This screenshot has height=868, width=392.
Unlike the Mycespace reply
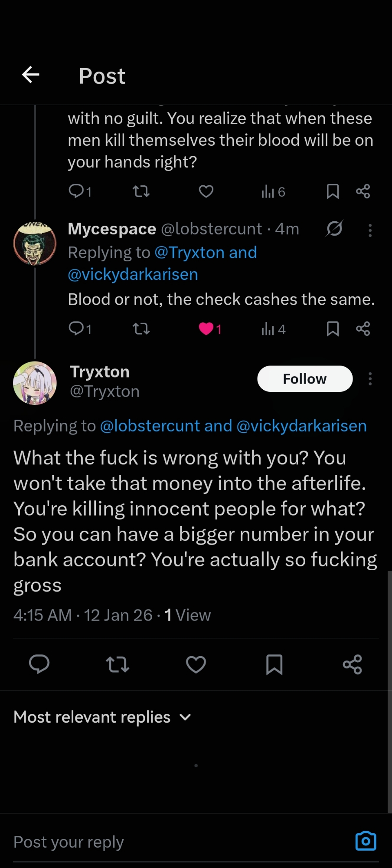click(206, 329)
